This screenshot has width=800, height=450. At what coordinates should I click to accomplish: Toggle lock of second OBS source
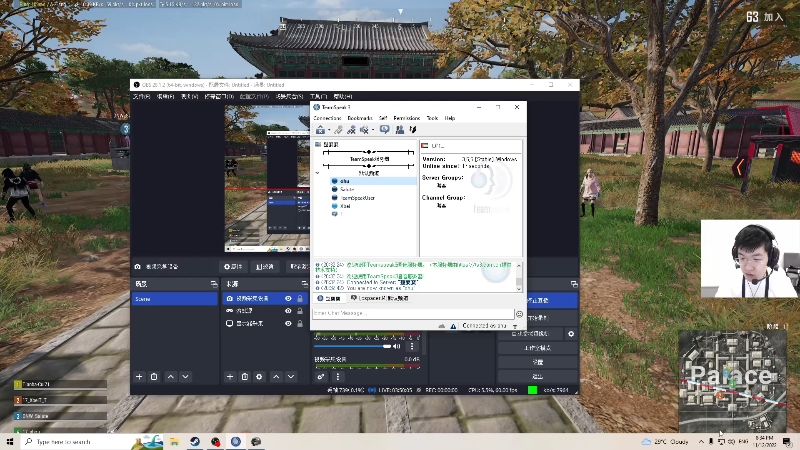pos(300,311)
